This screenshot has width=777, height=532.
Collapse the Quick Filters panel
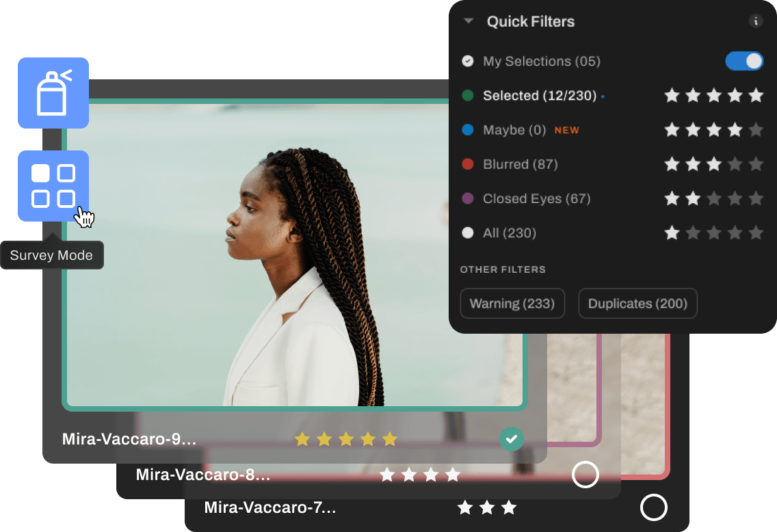point(469,21)
